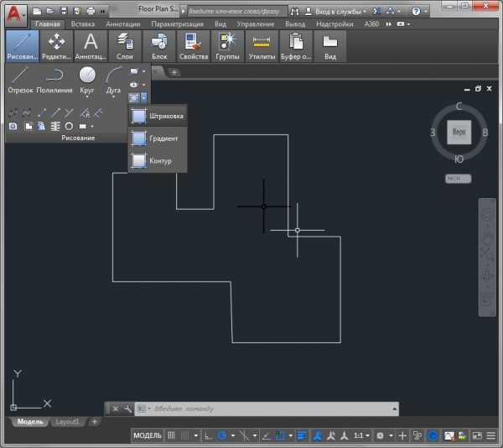Switch to the Вставка ribbon tab
Screen dimensions: 503x448
coord(82,24)
